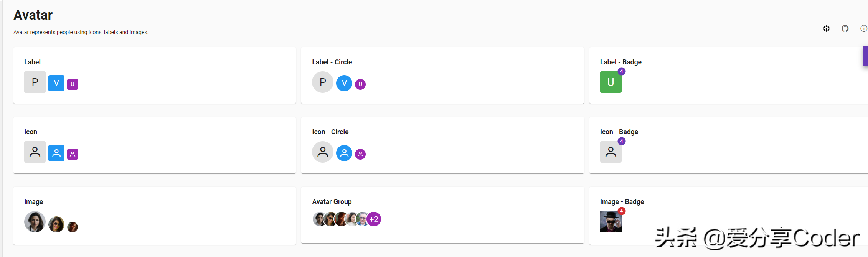This screenshot has height=257, width=868.
Task: Click the man in hat avatar image
Action: (x=611, y=222)
